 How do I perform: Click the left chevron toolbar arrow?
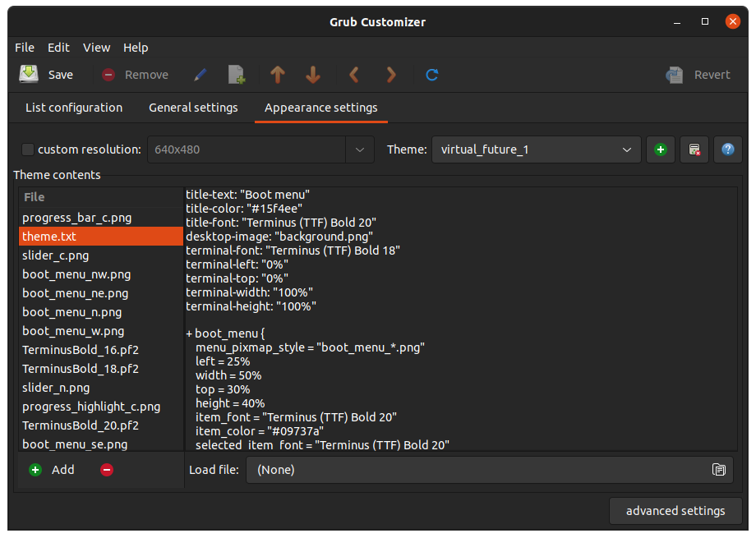(x=354, y=75)
